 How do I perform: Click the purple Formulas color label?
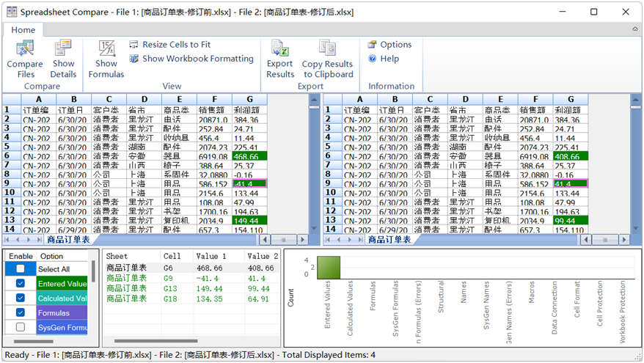[x=62, y=313]
